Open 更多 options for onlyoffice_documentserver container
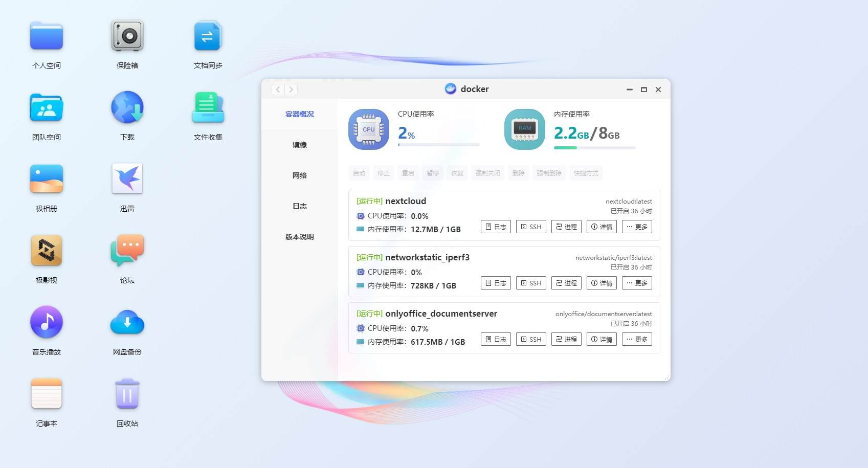Viewport: 868px width, 468px height. coord(636,339)
